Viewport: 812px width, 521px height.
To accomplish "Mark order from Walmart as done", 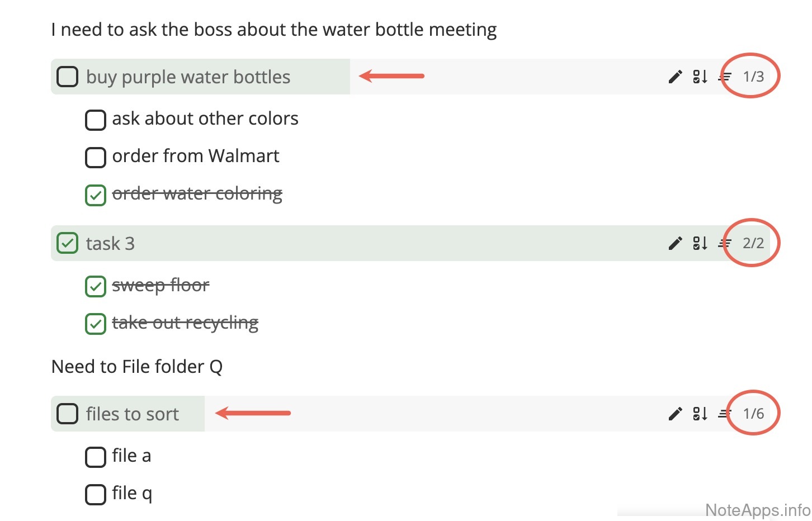I will point(95,157).
